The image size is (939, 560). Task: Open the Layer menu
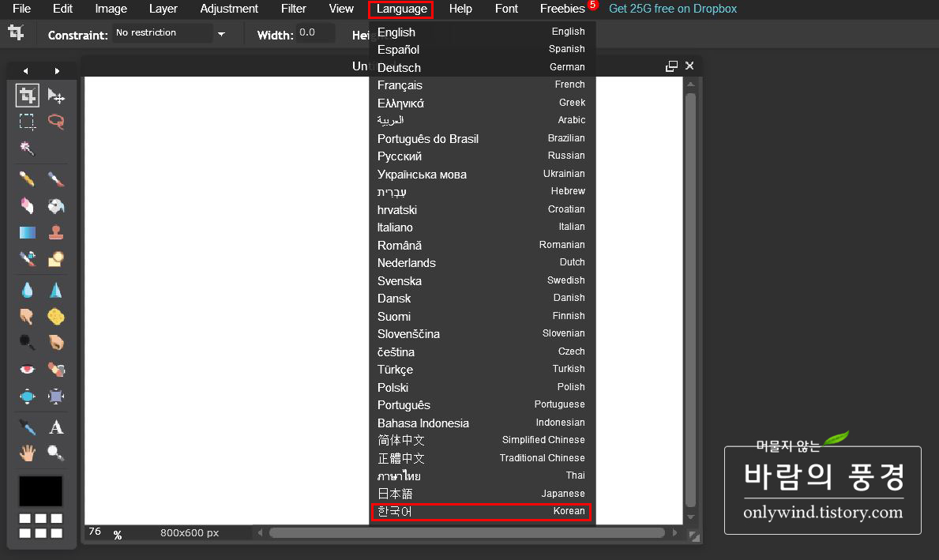point(163,9)
